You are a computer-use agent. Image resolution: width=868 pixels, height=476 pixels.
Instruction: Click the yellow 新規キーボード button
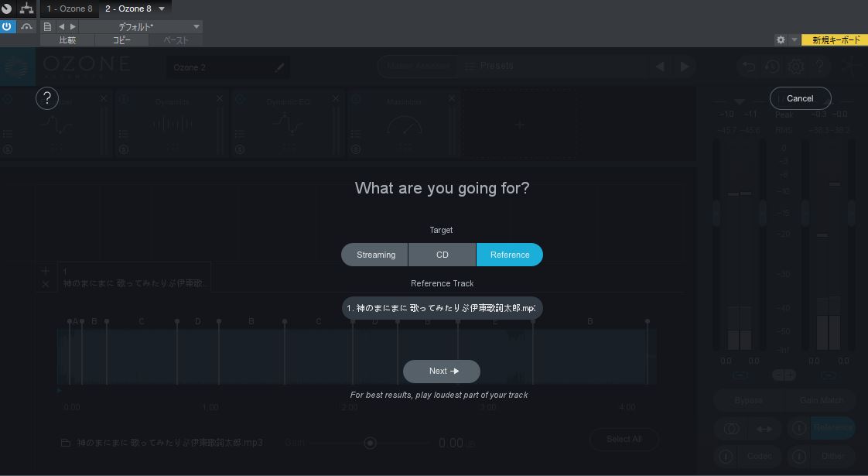pyautogui.click(x=836, y=40)
